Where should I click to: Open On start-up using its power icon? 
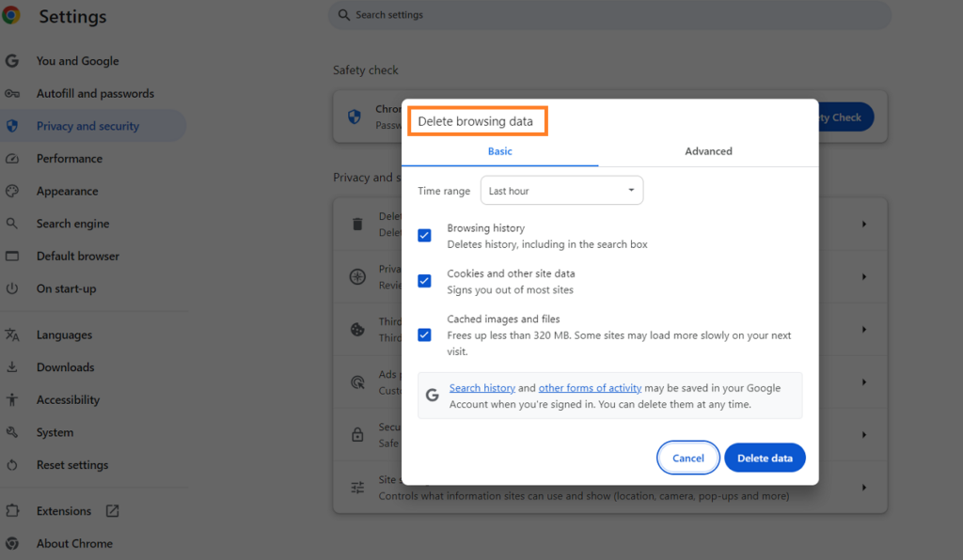click(x=12, y=288)
